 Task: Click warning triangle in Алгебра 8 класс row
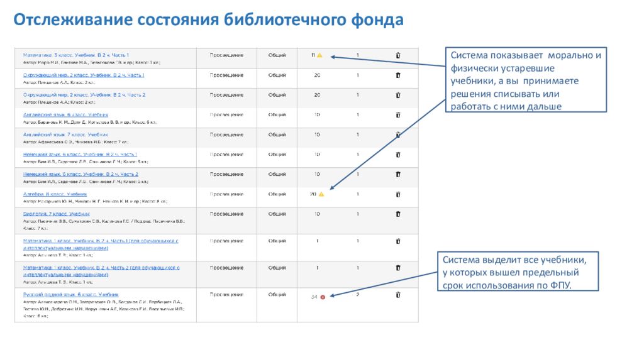(x=321, y=194)
